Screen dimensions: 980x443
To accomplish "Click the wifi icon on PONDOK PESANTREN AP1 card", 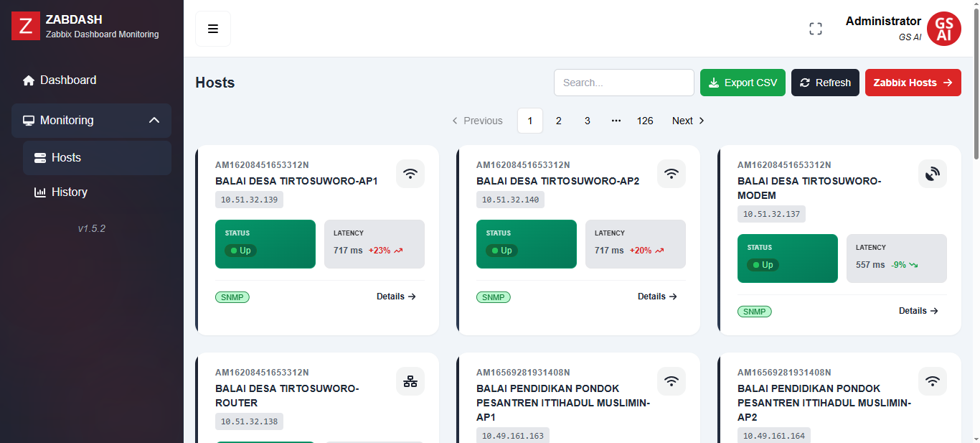I will point(671,381).
